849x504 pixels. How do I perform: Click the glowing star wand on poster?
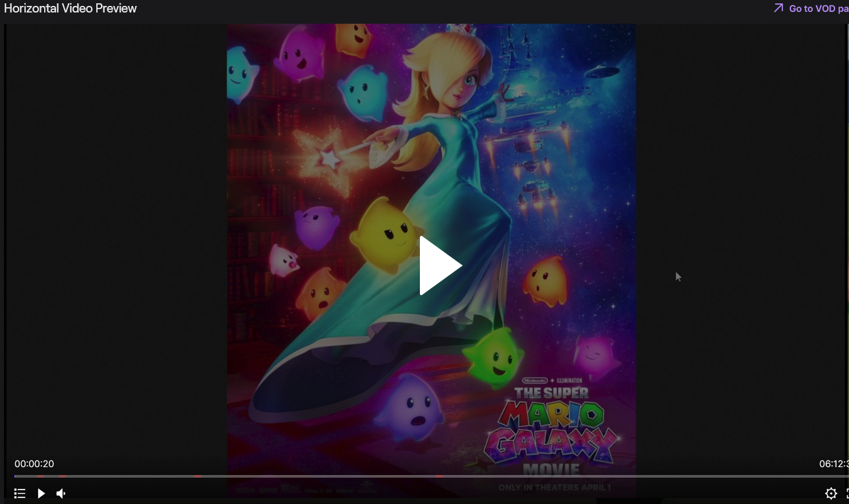326,158
